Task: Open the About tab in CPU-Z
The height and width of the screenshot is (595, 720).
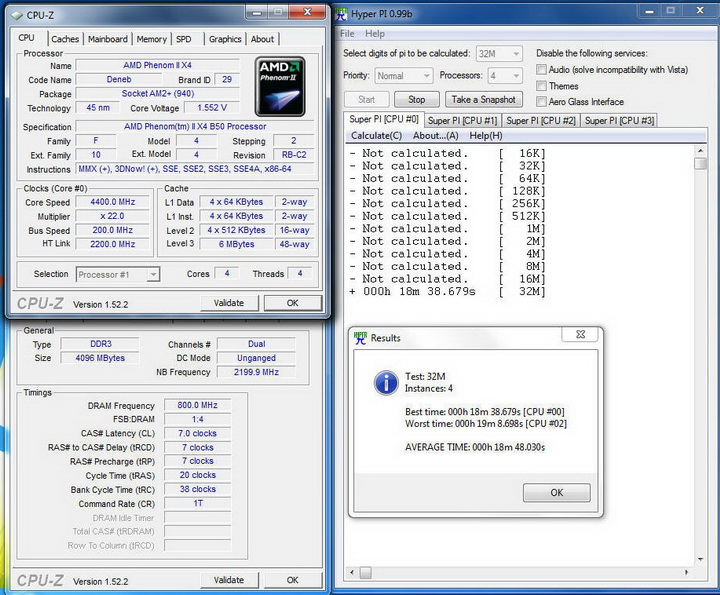Action: pos(262,39)
